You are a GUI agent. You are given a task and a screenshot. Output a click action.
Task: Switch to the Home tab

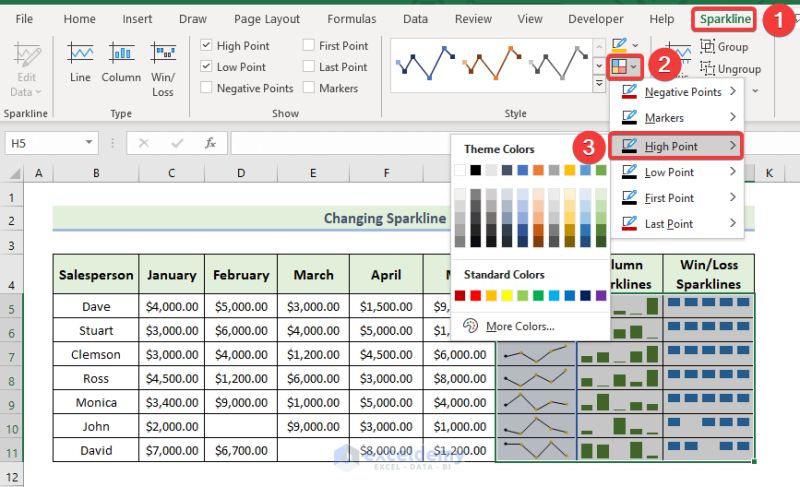[80, 19]
